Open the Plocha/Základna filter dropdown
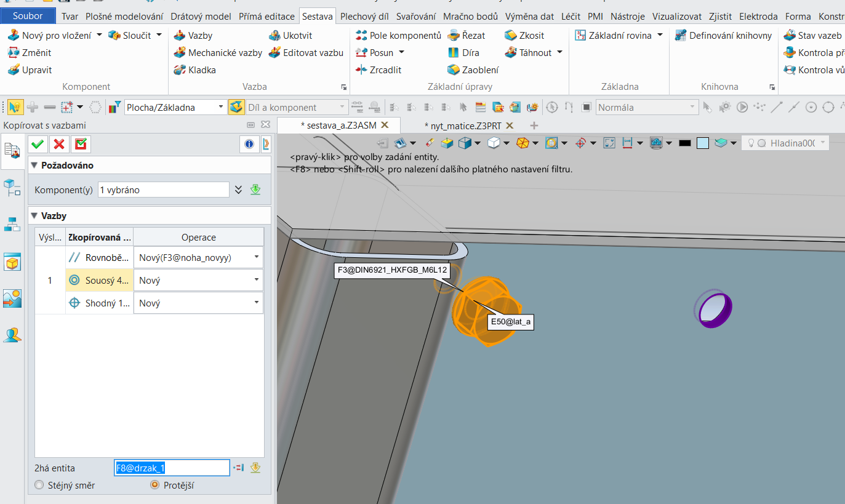The image size is (845, 504). click(222, 108)
